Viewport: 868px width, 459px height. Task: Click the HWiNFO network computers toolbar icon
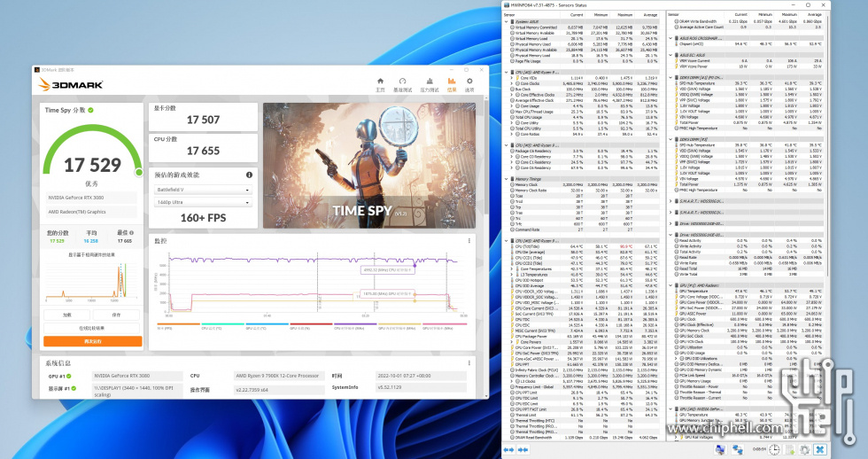pos(737,449)
